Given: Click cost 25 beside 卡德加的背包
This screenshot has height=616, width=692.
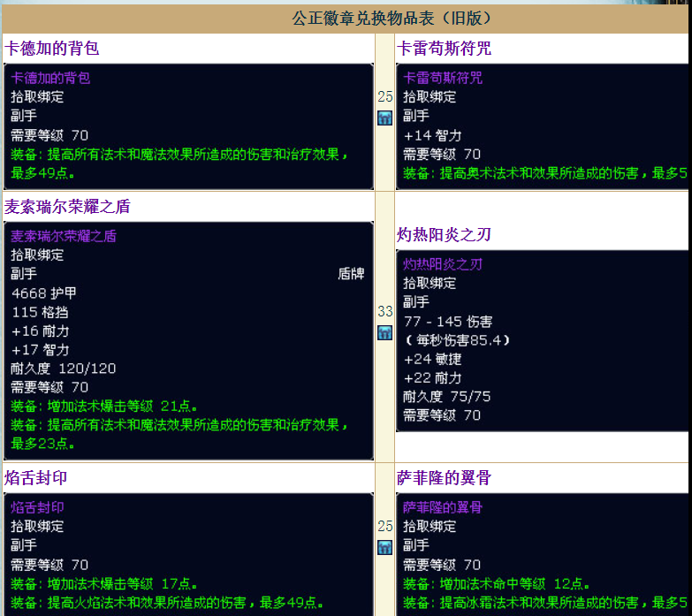Looking at the screenshot, I should 384,96.
